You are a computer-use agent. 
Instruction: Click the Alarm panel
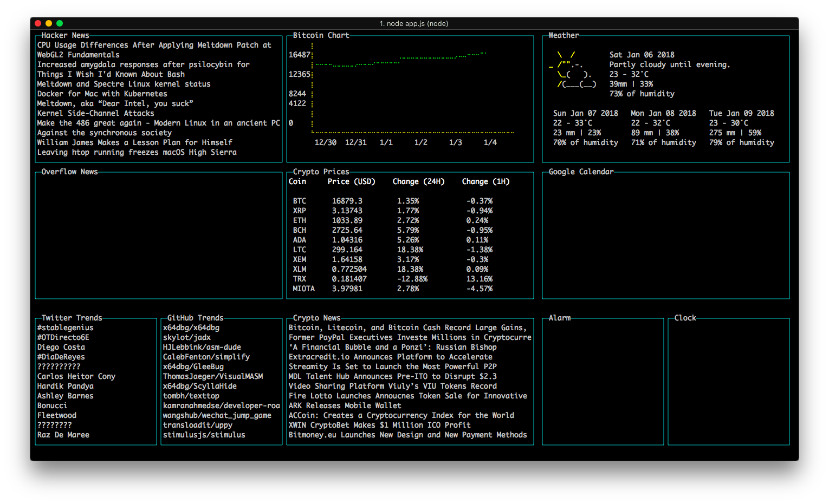tap(603, 382)
